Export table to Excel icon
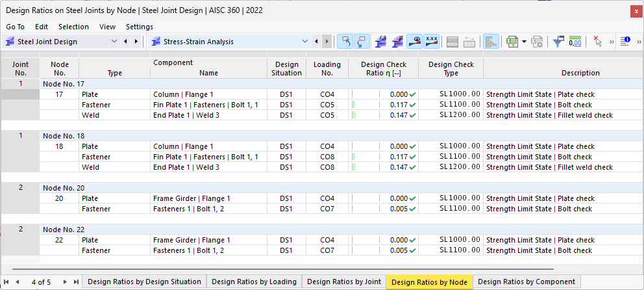Screen dimensions: 644x290 pos(512,42)
